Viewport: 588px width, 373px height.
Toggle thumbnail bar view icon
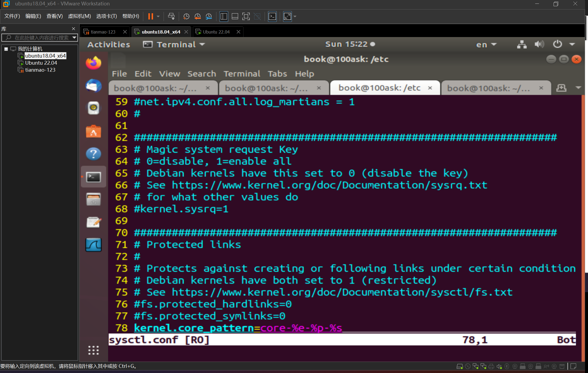[235, 16]
